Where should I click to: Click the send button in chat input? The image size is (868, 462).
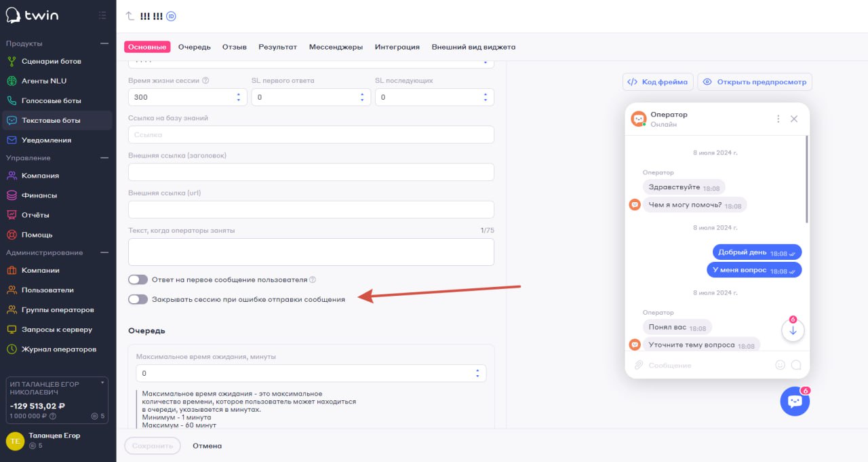(796, 365)
